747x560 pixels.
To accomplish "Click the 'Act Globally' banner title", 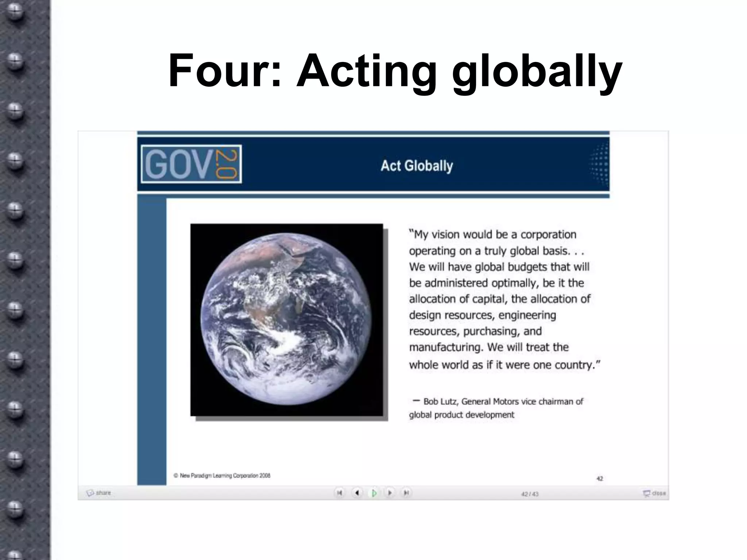I will pos(417,166).
